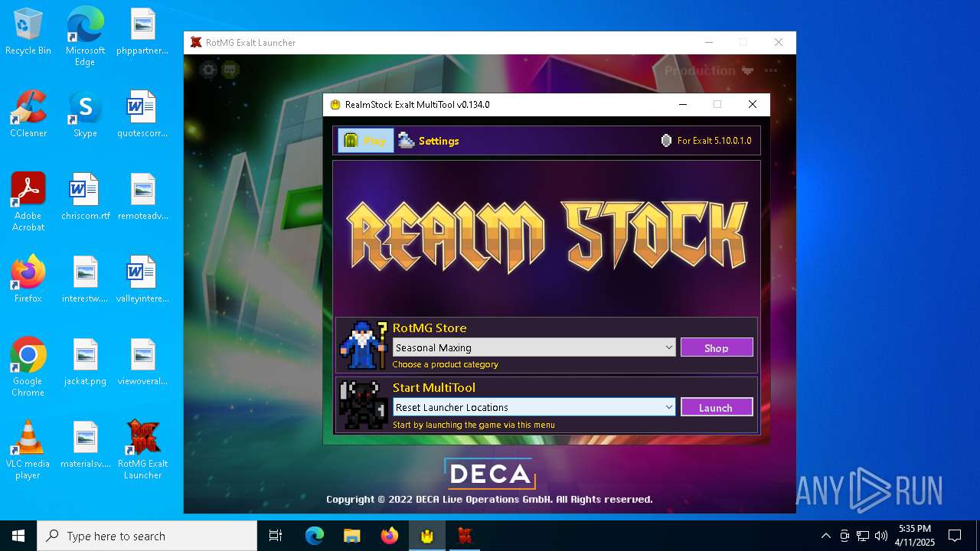Screen dimensions: 980x551
Task: Expand the Reset Launcher Locations dropdown
Action: click(x=534, y=407)
